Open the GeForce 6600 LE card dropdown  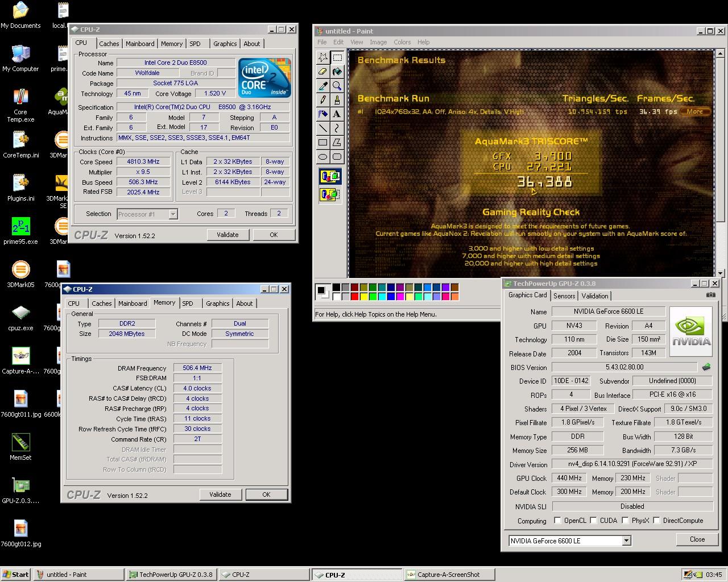[x=626, y=541]
